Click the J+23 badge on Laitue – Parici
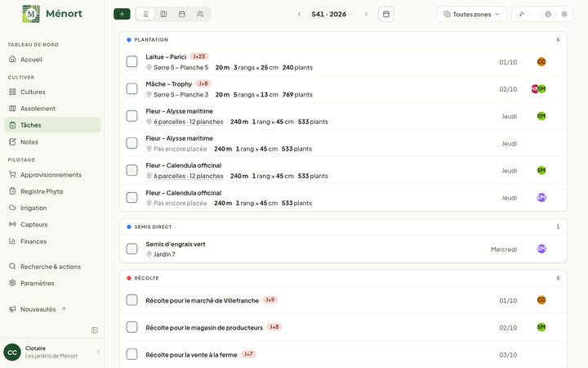This screenshot has height=368, width=588. (199, 56)
